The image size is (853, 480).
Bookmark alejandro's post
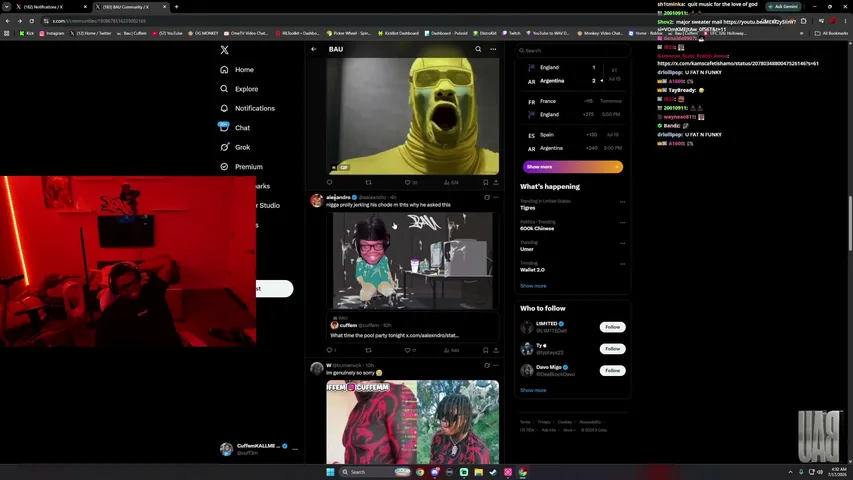[x=485, y=350]
